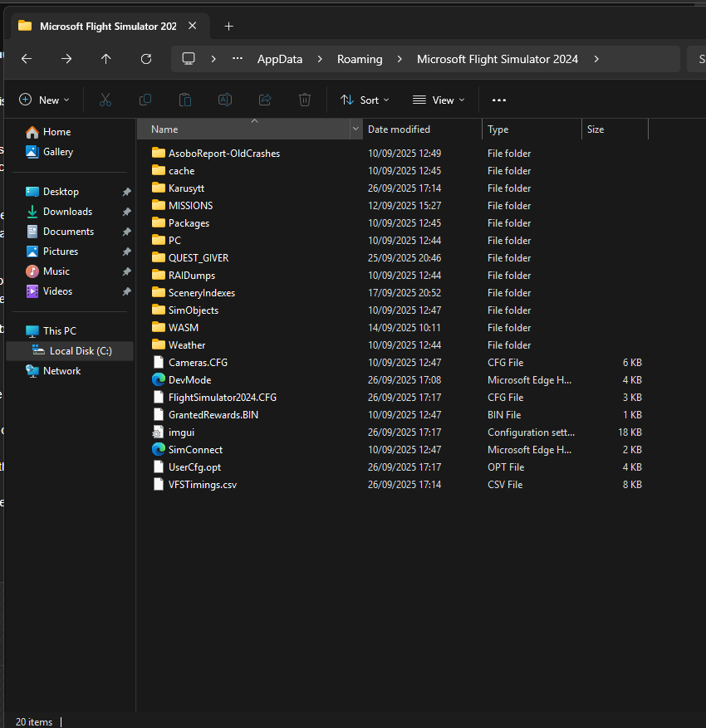Click the Roaming breadcrumb link
The image size is (706, 728).
pyautogui.click(x=360, y=59)
